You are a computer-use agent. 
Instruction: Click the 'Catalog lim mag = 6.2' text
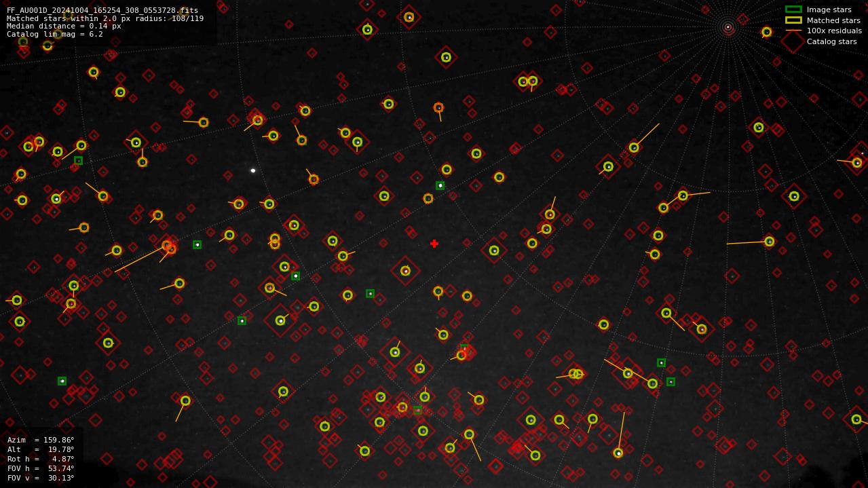[x=55, y=34]
